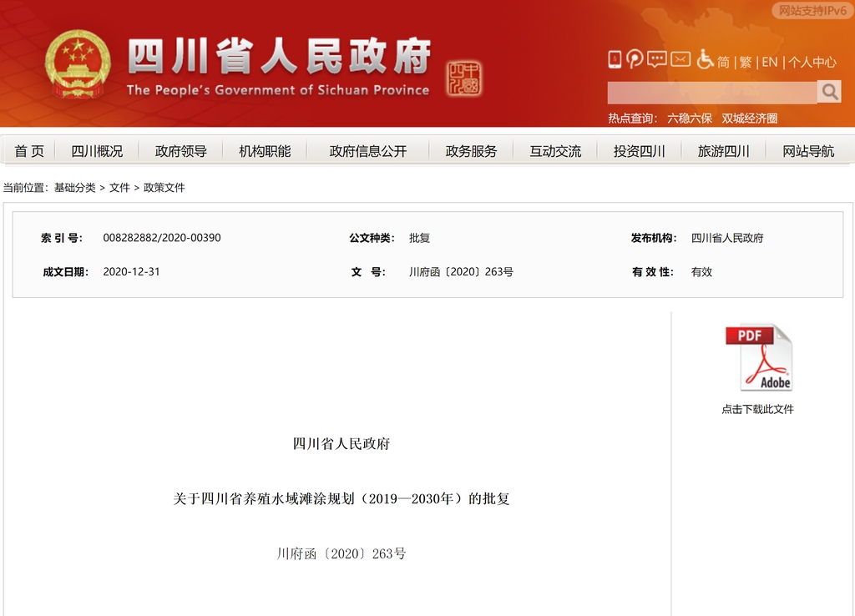Click the 个人中心 link
This screenshot has height=616, width=855.
point(812,62)
